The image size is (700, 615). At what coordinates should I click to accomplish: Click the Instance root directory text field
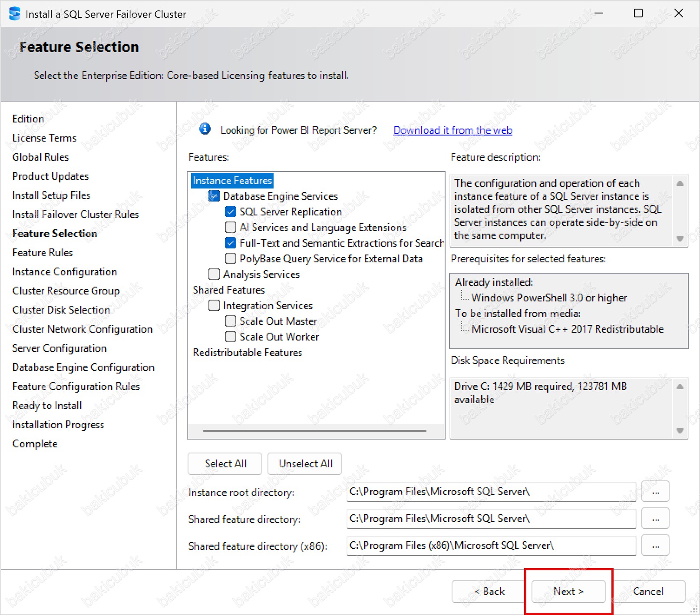(x=491, y=492)
